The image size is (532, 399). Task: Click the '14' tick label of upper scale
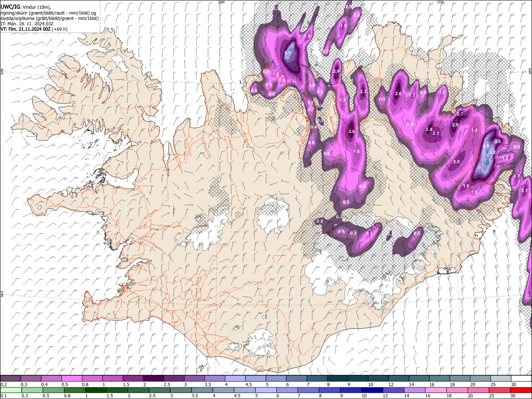pos(411,384)
